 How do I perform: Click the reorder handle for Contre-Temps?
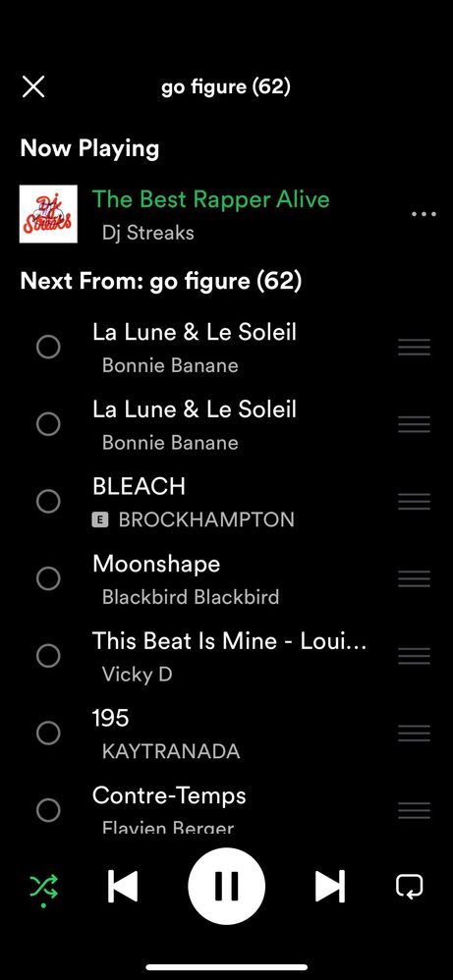[x=415, y=811]
